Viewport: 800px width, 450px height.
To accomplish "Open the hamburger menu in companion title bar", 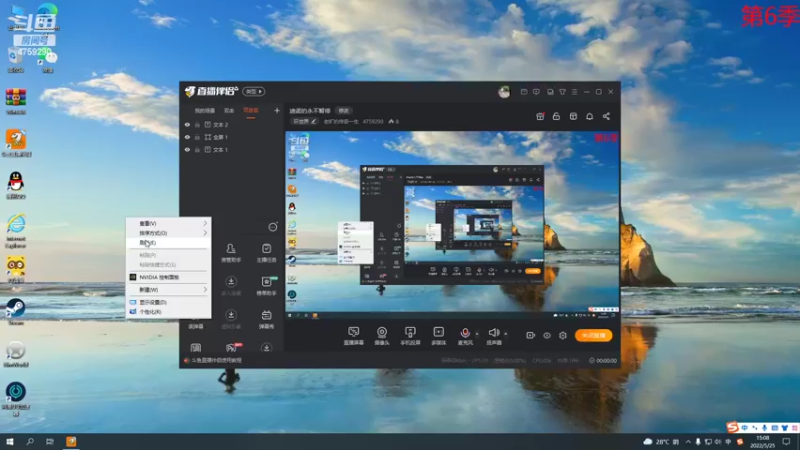I will [x=574, y=92].
